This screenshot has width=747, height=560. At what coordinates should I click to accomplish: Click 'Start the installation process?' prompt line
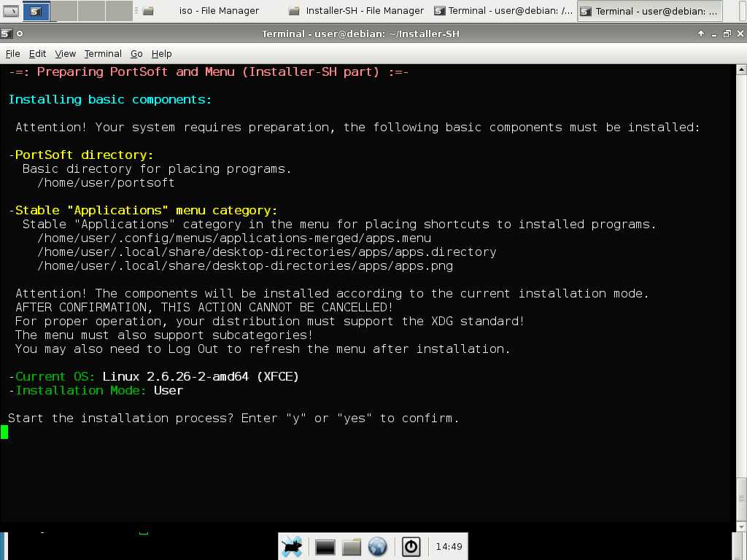point(233,418)
